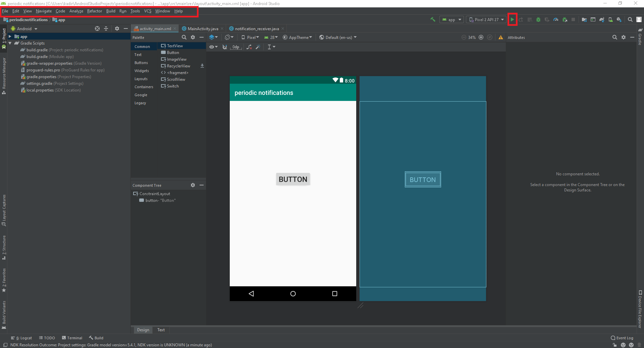Screen dimensions: 644x348
Task: Open Attributes panel settings gear
Action: click(x=624, y=37)
